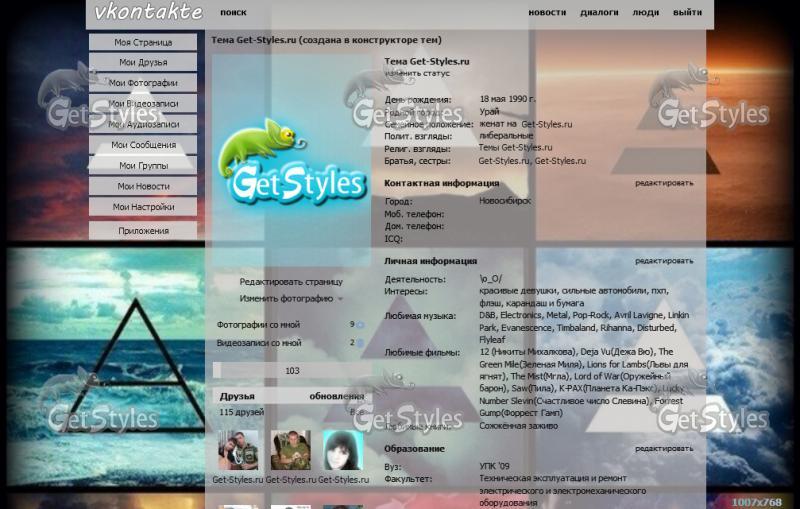
Task: Click the поиск search field
Action: (x=233, y=13)
